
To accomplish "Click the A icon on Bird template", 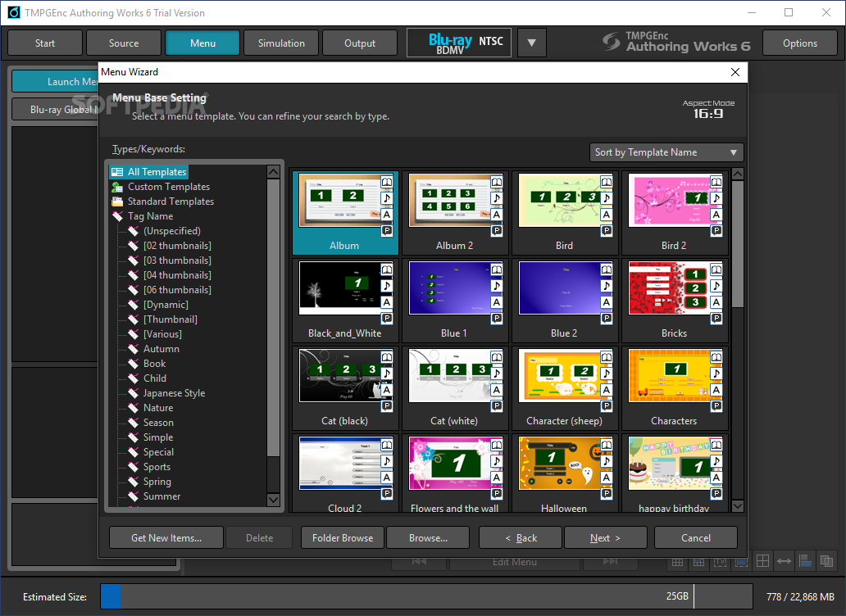I will pyautogui.click(x=607, y=215).
